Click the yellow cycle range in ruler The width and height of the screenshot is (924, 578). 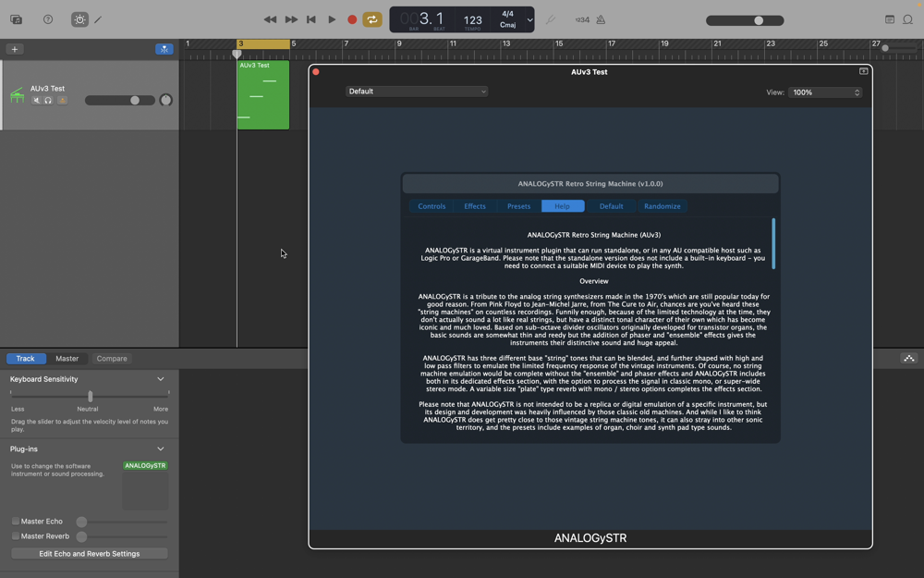coord(262,43)
